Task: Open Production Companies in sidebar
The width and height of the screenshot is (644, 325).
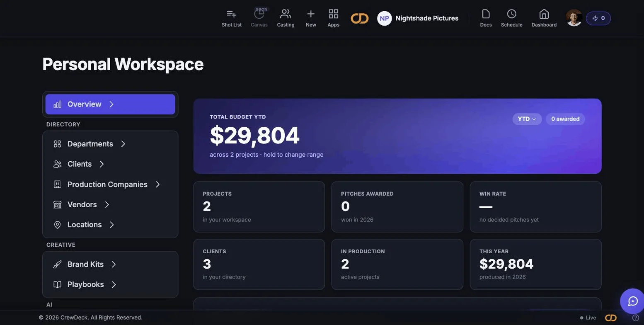Action: click(x=110, y=184)
